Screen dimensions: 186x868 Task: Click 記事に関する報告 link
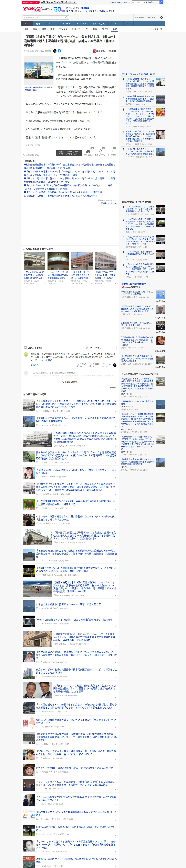click(x=32, y=155)
